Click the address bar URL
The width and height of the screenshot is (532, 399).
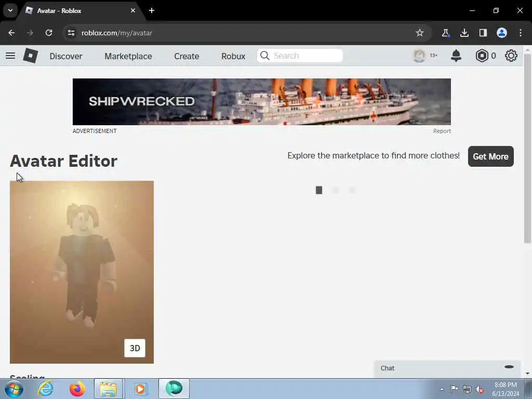point(117,33)
